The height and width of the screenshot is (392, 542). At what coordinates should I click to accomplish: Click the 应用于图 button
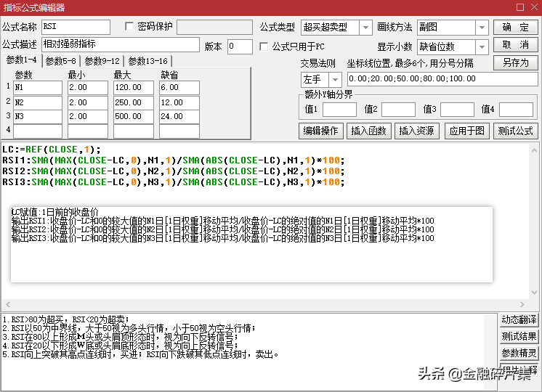tap(466, 131)
